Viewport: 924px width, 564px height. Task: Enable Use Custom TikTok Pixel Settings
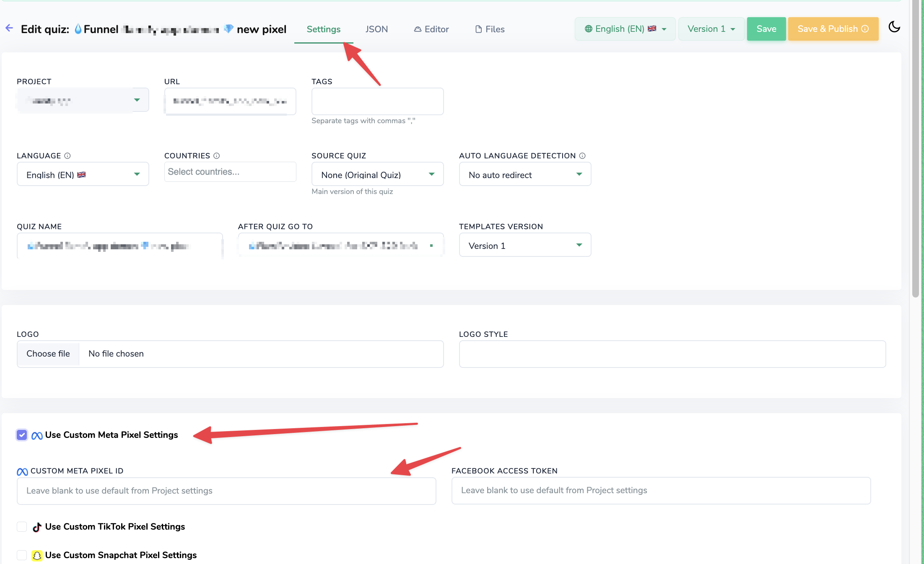click(x=22, y=527)
